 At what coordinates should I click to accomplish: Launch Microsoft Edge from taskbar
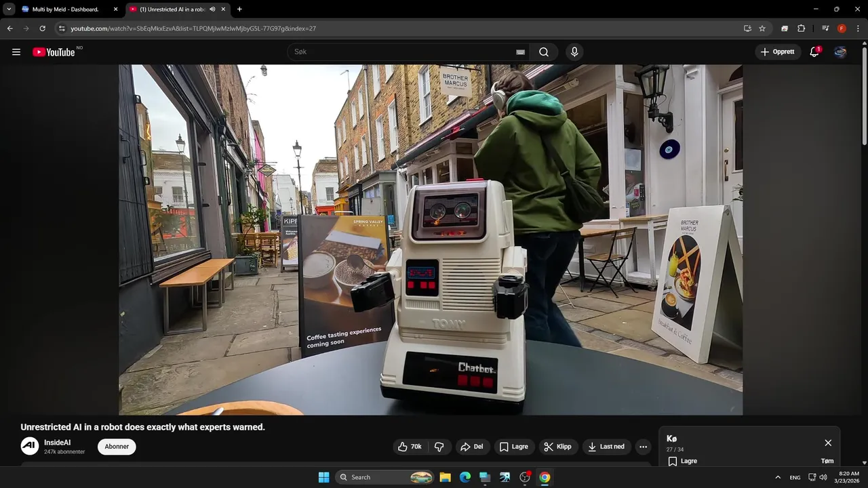465,477
